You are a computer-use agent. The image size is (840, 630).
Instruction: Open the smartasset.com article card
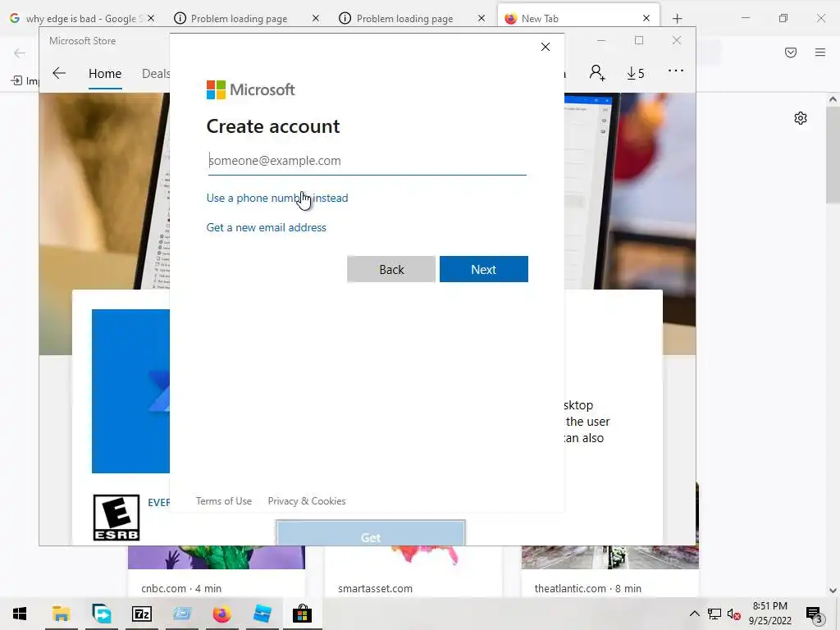click(x=413, y=571)
